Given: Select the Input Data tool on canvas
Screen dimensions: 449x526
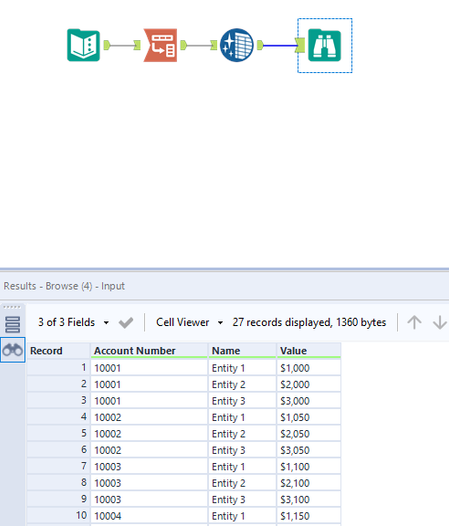Looking at the screenshot, I should pyautogui.click(x=84, y=45).
